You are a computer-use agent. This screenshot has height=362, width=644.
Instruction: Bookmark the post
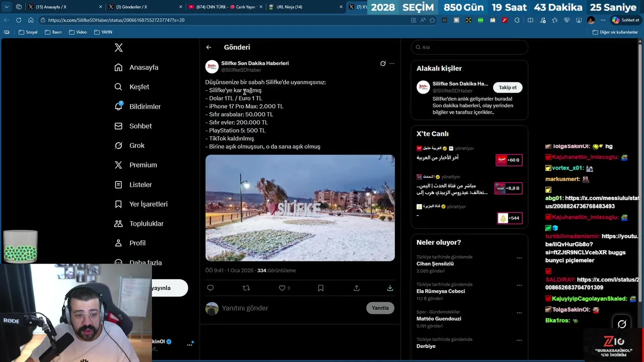320,288
